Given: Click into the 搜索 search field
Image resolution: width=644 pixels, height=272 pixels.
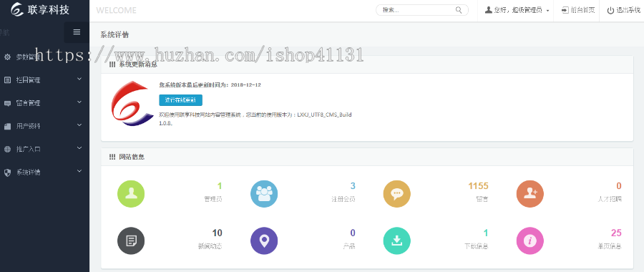Looking at the screenshot, I should click(x=421, y=10).
